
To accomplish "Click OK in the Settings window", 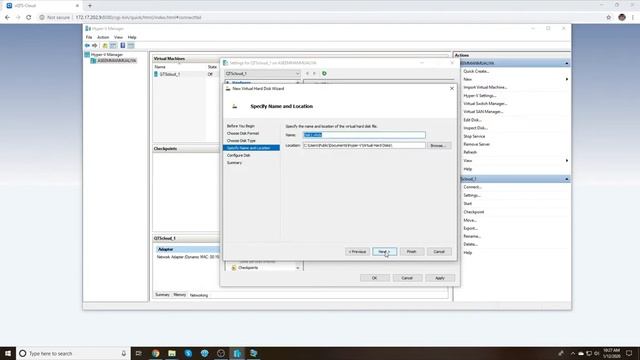I will (374, 278).
